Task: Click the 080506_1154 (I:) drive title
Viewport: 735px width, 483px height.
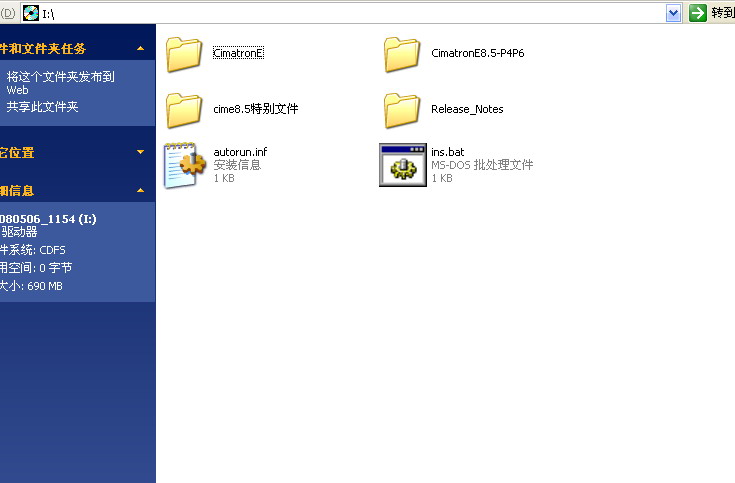Action: (x=48, y=219)
